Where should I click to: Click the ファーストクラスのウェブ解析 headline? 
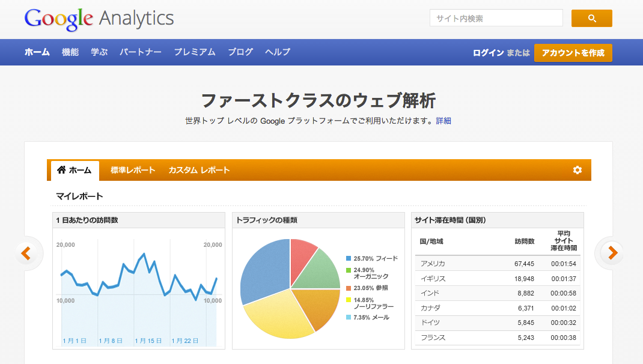[318, 100]
